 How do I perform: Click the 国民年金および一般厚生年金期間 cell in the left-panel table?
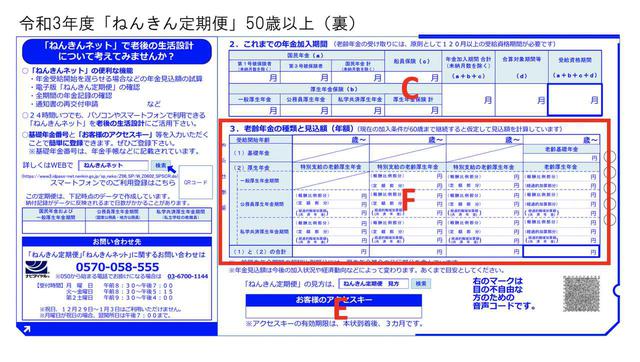pyautogui.click(x=53, y=215)
